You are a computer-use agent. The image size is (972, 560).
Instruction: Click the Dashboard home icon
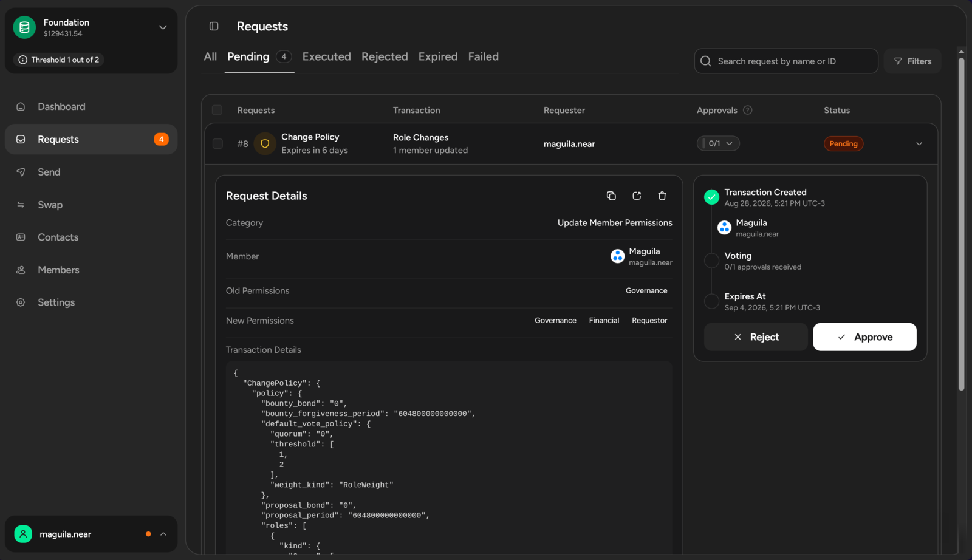[x=21, y=106]
